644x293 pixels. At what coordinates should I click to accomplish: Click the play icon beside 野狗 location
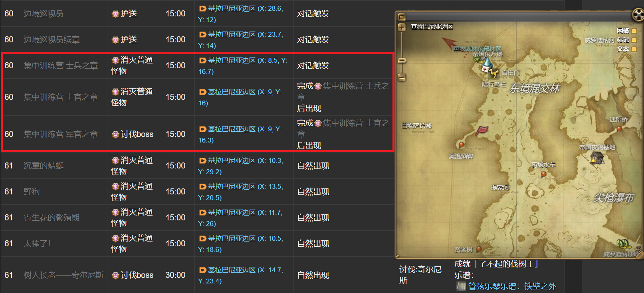coord(202,187)
